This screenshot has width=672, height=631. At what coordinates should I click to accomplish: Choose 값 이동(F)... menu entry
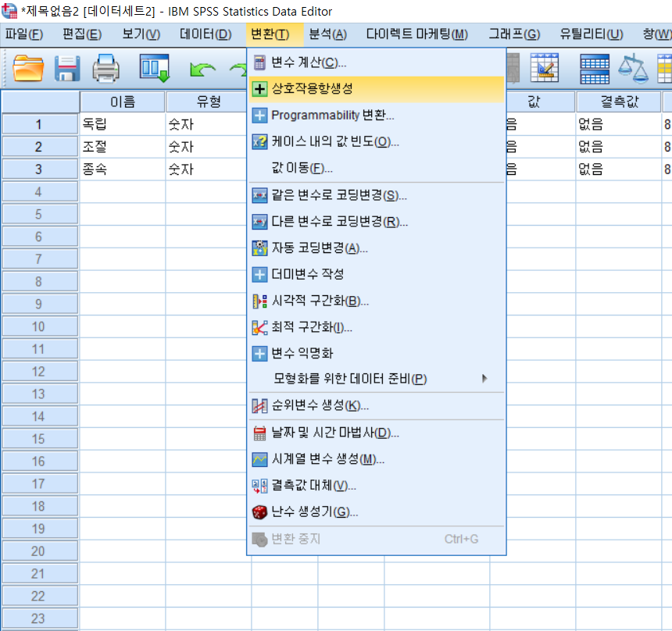377,168
